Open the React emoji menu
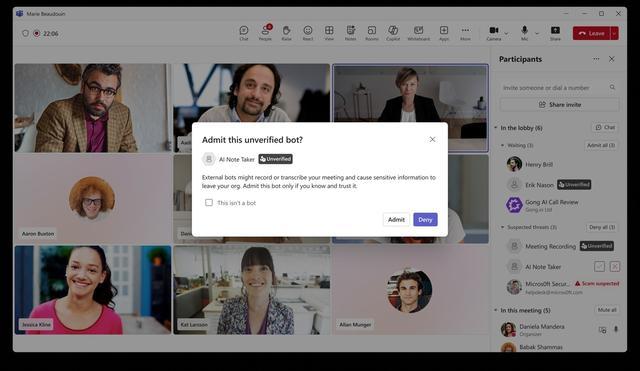Screen dimensions: 640x371 [x=308, y=33]
